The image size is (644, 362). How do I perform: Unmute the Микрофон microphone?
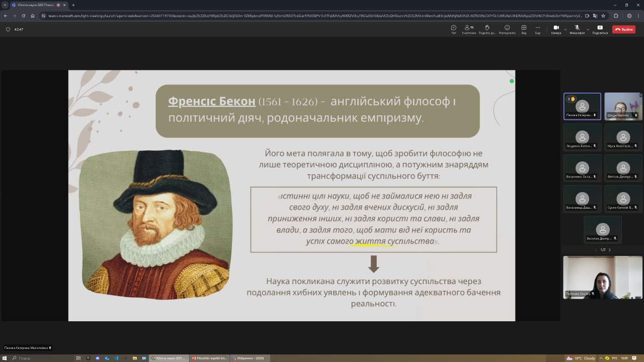point(577,29)
